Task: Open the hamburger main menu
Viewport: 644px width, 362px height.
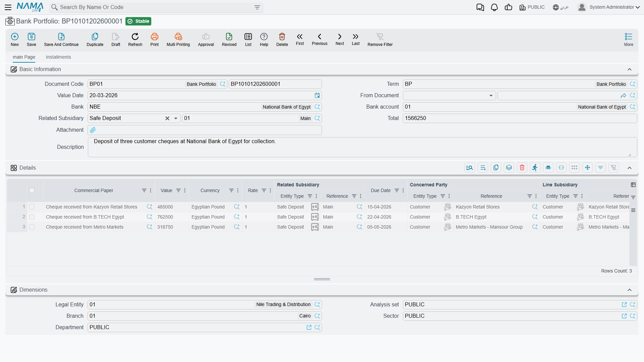Action: pos(8,7)
